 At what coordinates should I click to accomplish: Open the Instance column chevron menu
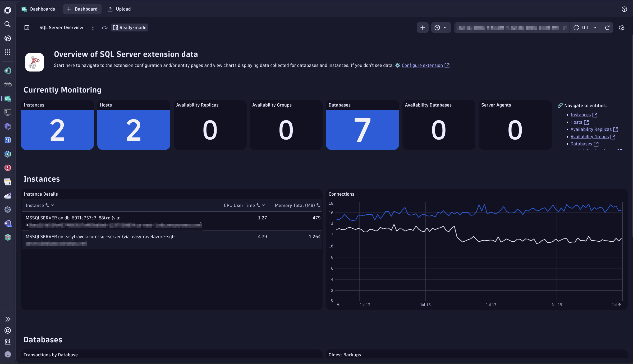pos(53,205)
